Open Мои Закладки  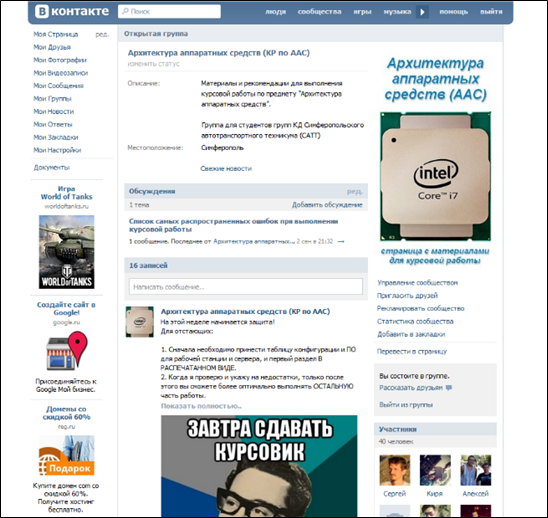point(56,137)
